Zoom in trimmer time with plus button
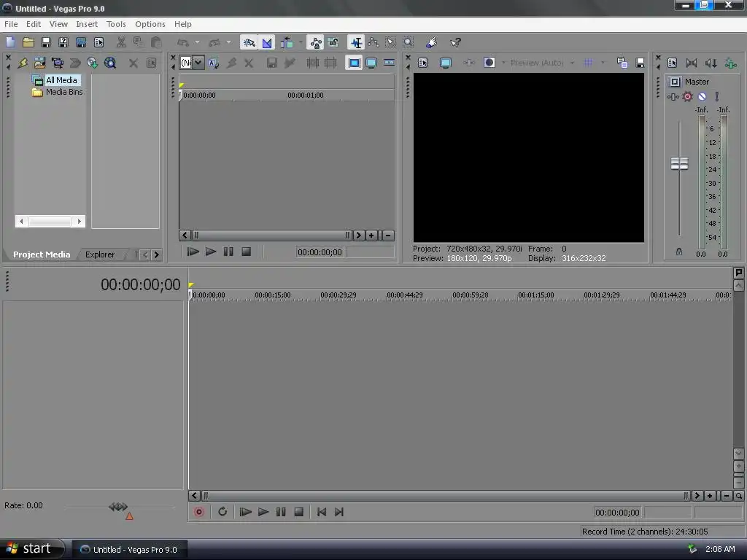The image size is (747, 560). [371, 236]
